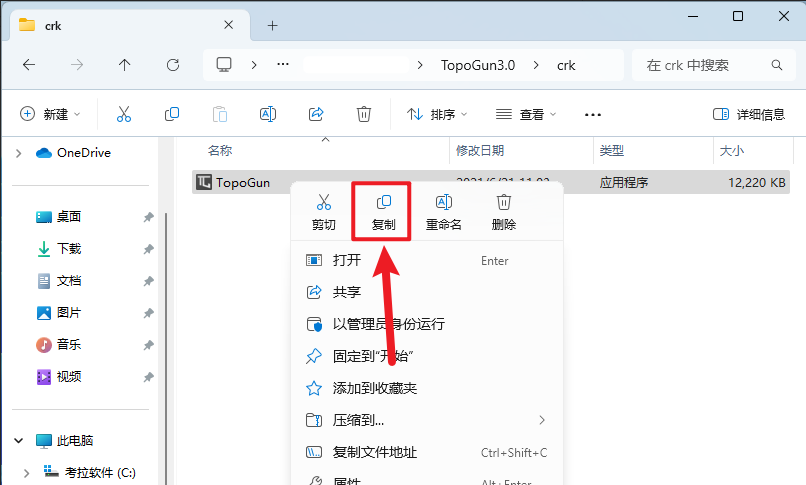The image size is (806, 485).
Task: Refresh the current folder
Action: point(173,65)
